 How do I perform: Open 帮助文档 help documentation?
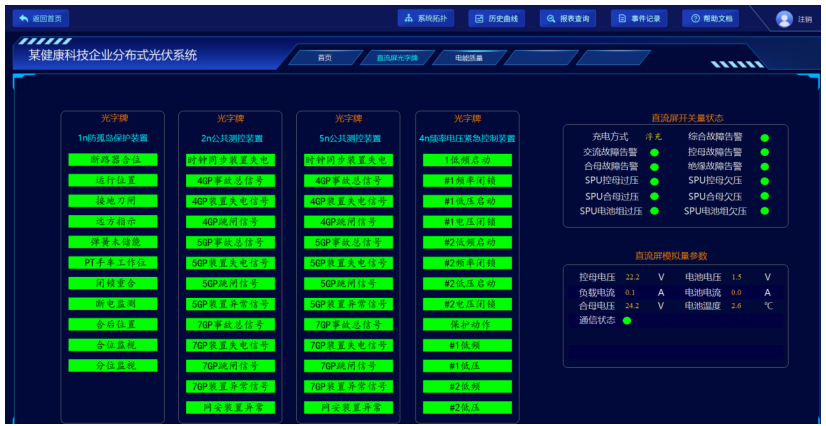710,18
